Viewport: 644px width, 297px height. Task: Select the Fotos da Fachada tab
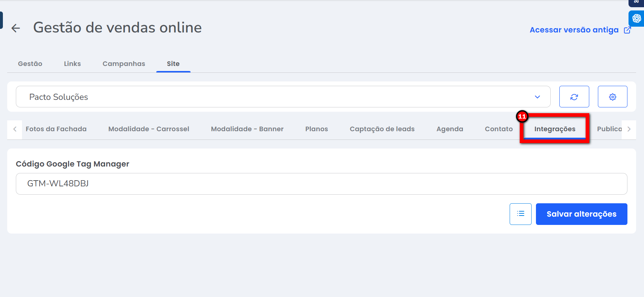click(x=56, y=129)
